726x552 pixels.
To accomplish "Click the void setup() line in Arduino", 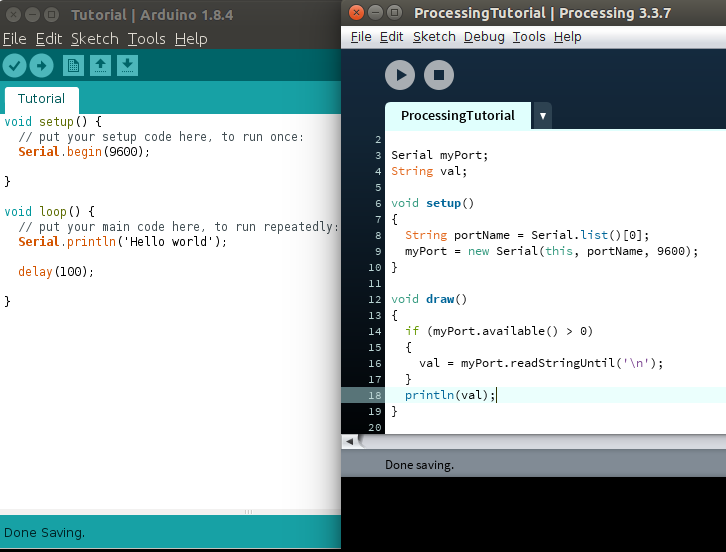I will (x=53, y=122).
